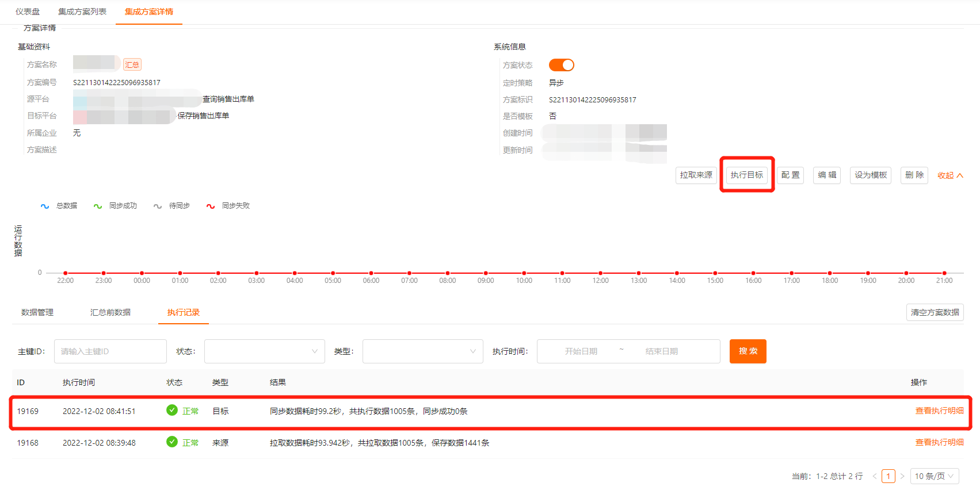View execution details for record 19169
Viewport: 980px width, 502px height.
click(x=939, y=411)
